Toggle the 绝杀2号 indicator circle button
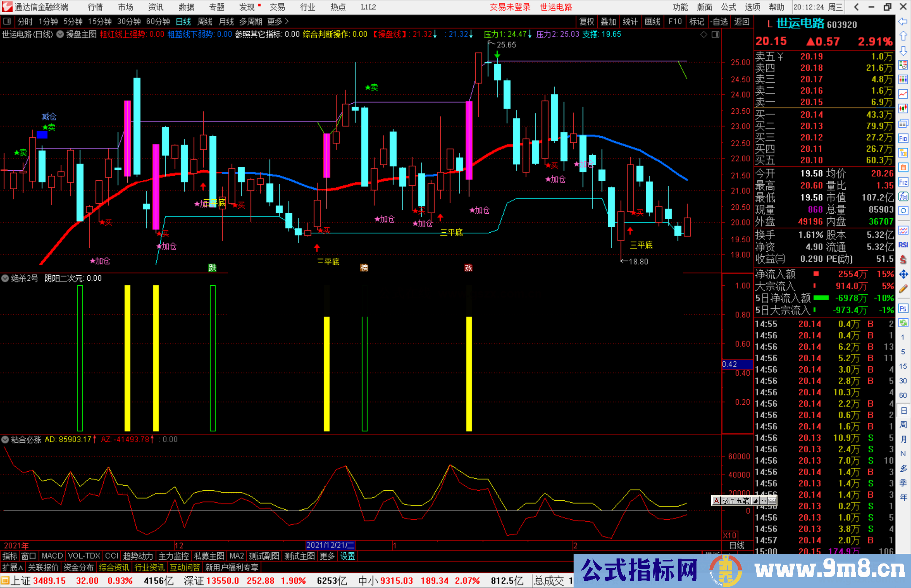This screenshot has width=911, height=588. coord(5,278)
